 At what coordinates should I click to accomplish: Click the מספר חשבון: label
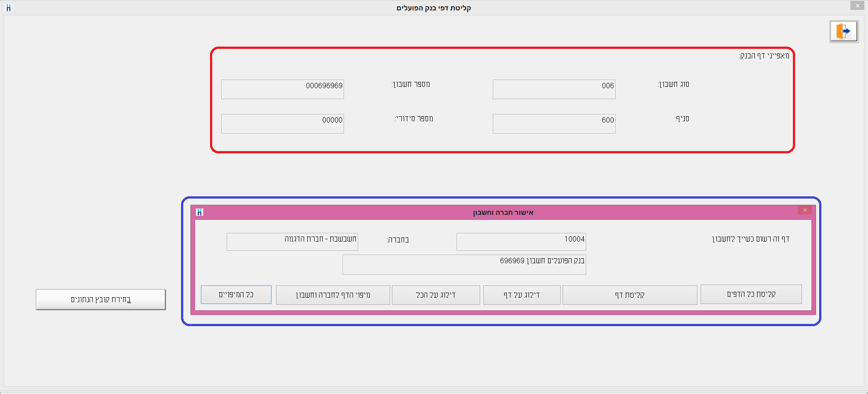tap(411, 85)
